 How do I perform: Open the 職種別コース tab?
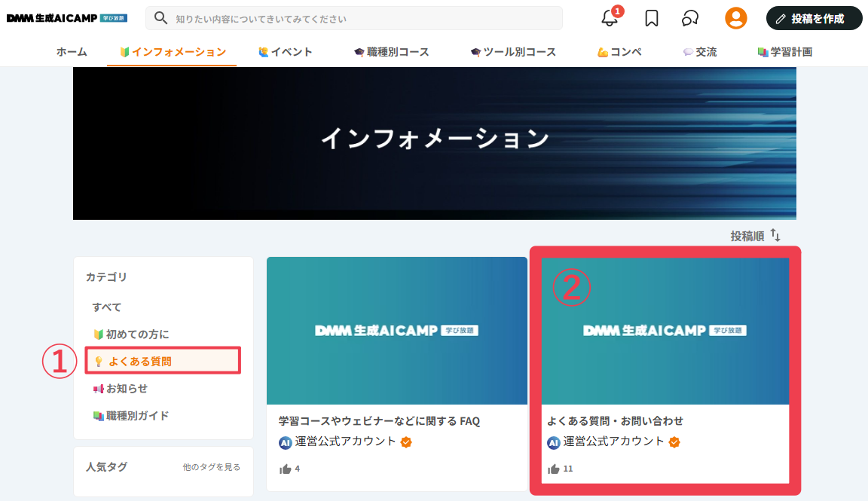(391, 52)
